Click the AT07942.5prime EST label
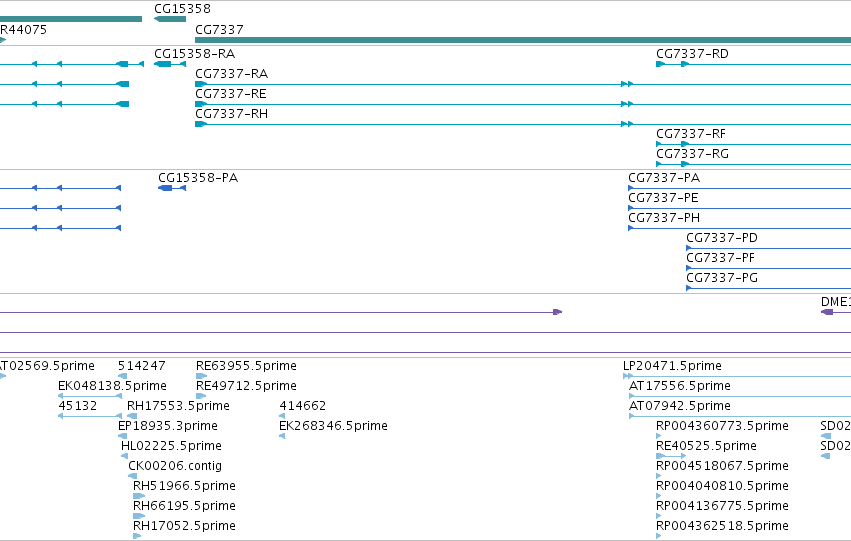This screenshot has width=851, height=541. pos(680,406)
